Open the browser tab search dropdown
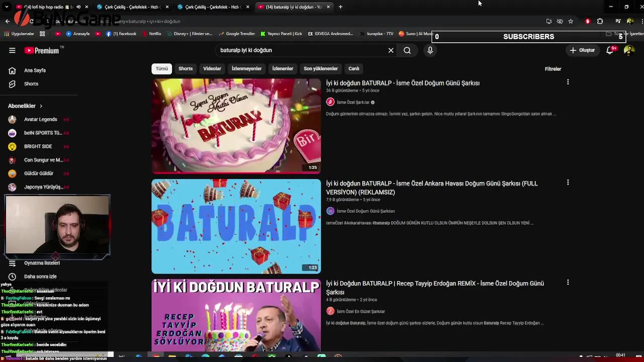The image size is (644, 362). click(6, 7)
